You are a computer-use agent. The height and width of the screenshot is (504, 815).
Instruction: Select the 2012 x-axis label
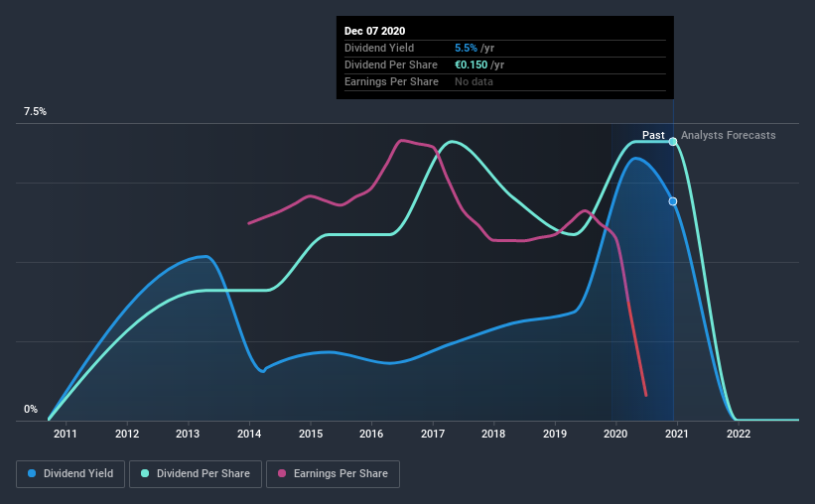127,434
